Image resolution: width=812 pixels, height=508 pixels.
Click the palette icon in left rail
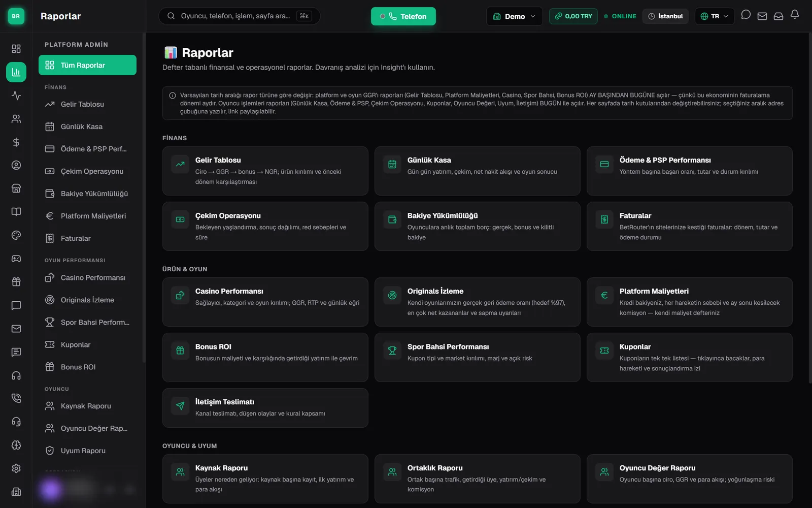(16, 235)
